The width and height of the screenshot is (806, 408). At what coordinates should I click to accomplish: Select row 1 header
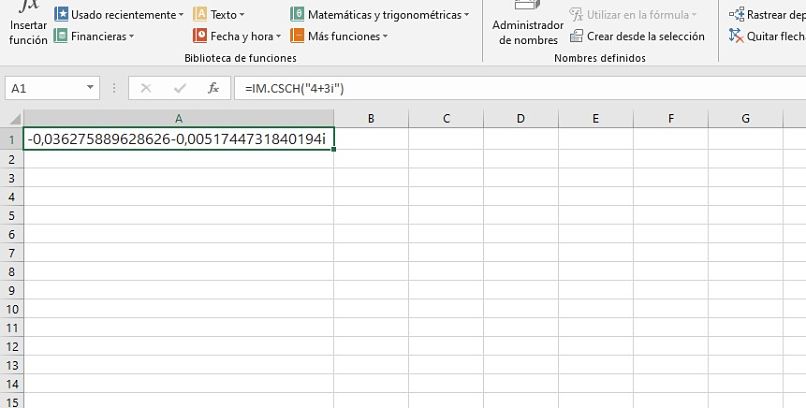11,139
